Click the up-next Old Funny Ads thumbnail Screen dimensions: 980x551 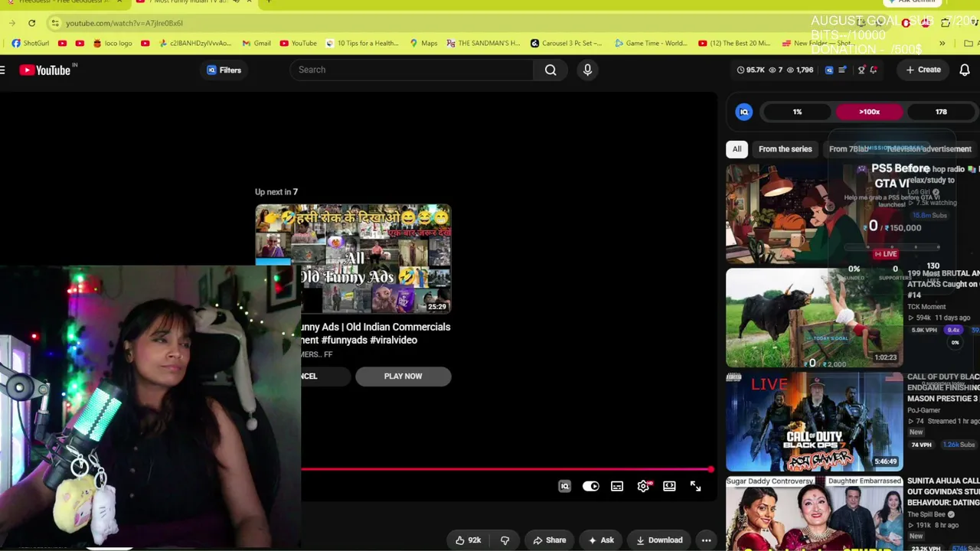click(353, 259)
